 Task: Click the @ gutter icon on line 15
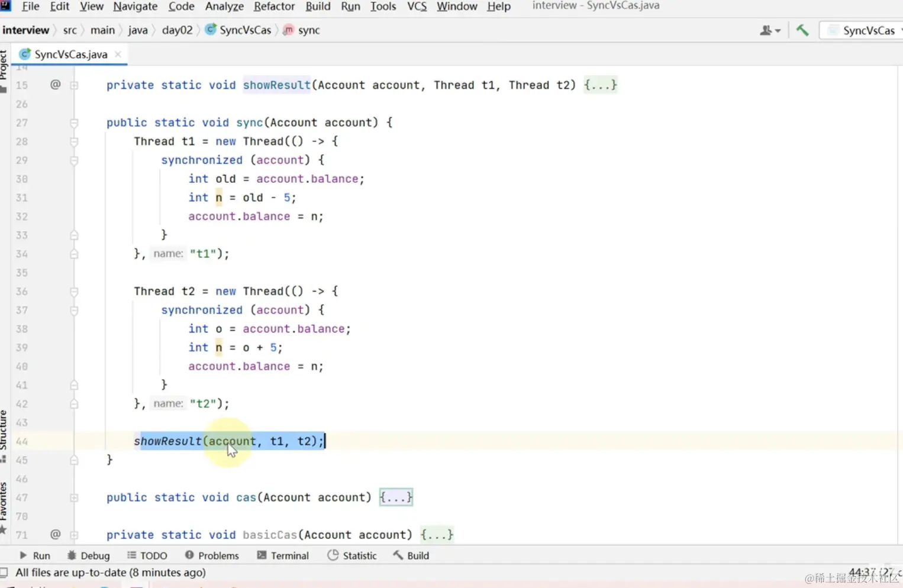pos(55,85)
